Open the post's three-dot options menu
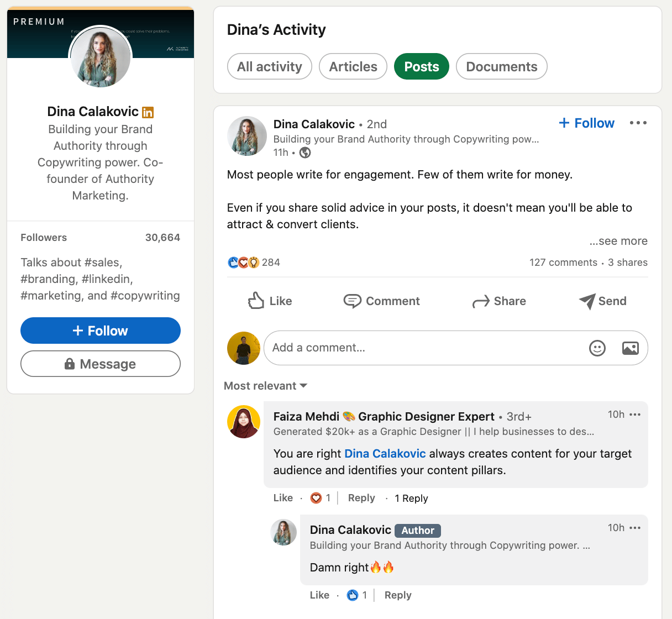The image size is (672, 619). pyautogui.click(x=638, y=123)
